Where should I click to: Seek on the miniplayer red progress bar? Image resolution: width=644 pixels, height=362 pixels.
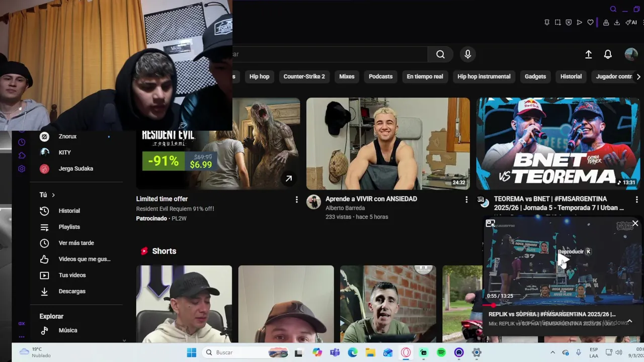click(x=562, y=305)
